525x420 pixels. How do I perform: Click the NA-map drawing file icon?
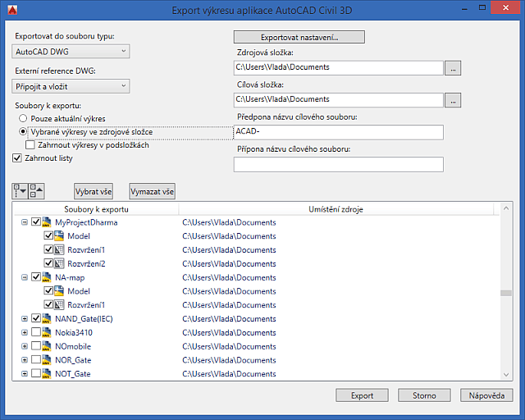(x=48, y=278)
